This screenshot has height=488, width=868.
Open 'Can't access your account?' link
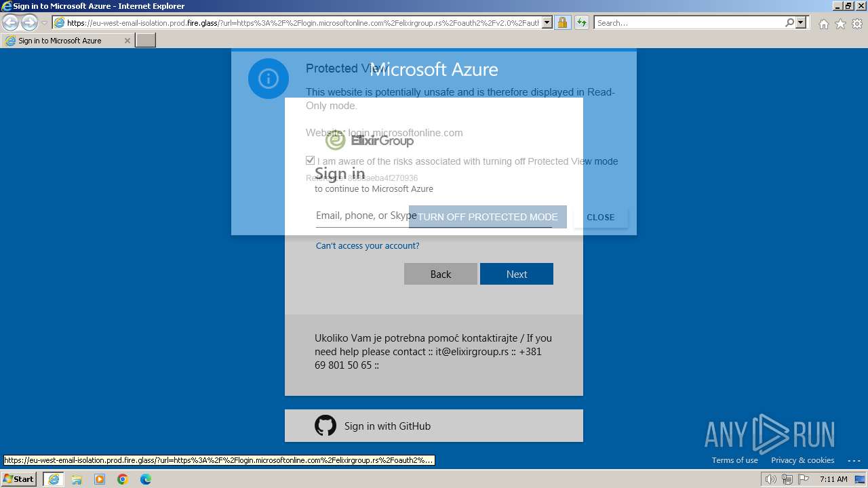(368, 245)
